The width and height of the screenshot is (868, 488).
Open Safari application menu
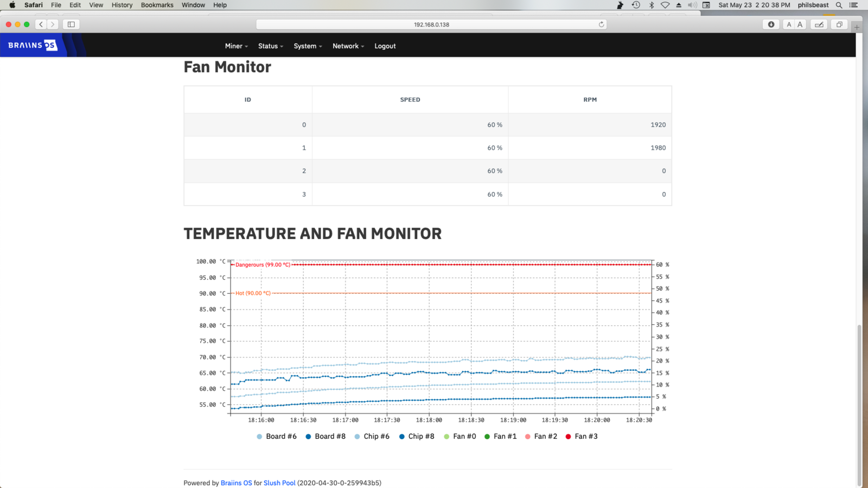(34, 5)
